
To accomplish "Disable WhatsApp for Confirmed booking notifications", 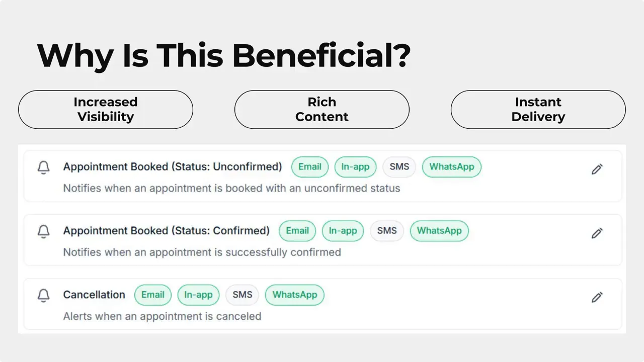I will click(439, 231).
